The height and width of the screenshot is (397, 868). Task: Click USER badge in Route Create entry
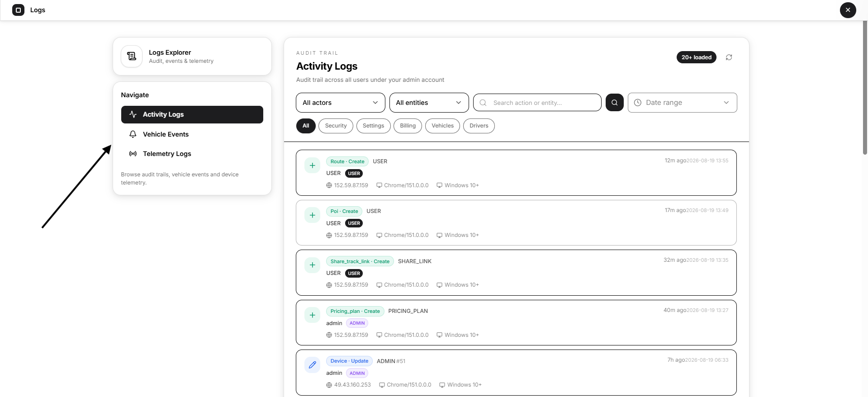(x=354, y=173)
